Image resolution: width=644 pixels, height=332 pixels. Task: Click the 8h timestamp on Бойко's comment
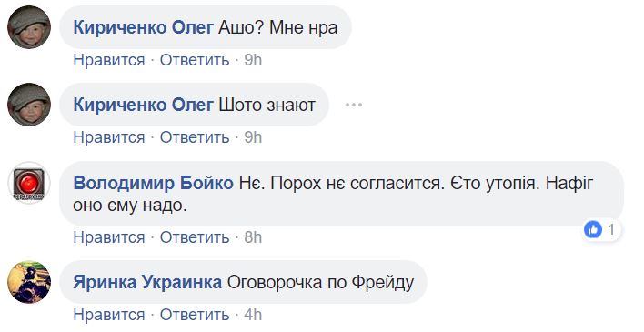[x=253, y=237]
